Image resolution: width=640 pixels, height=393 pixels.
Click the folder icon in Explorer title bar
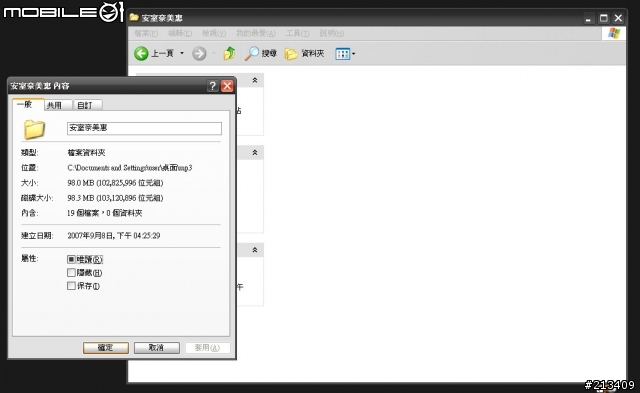pos(134,18)
